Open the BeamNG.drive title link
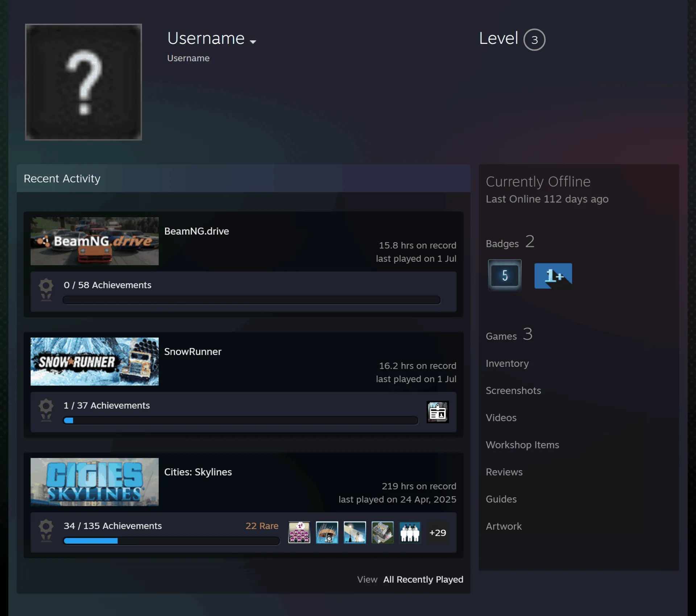 [x=196, y=231]
